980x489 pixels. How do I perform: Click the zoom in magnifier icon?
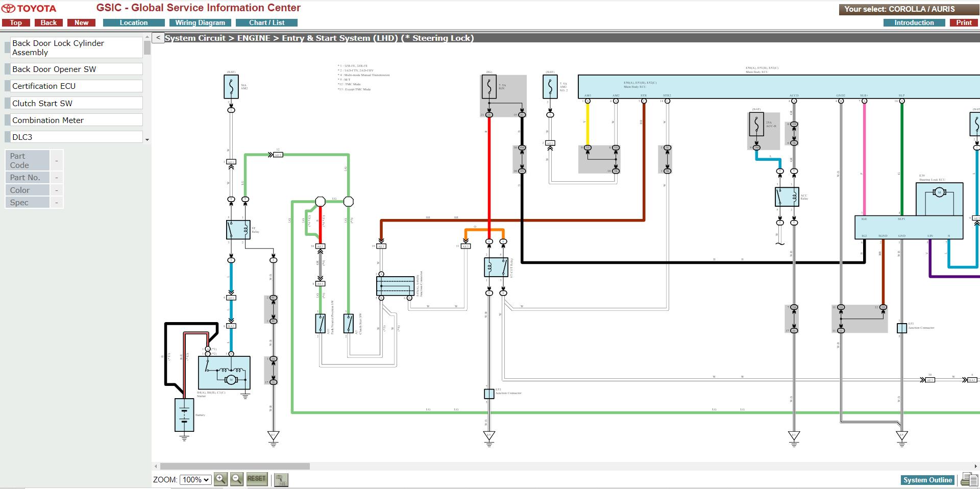(x=220, y=479)
